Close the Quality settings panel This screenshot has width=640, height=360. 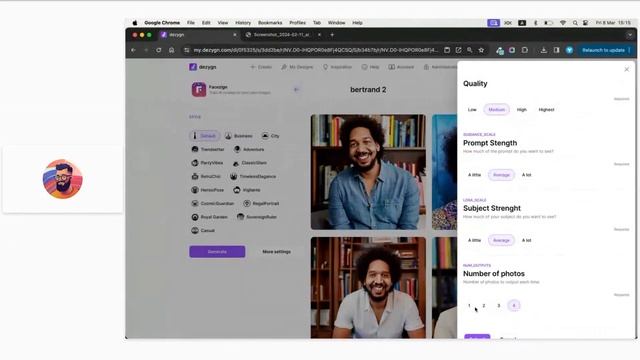(x=627, y=69)
